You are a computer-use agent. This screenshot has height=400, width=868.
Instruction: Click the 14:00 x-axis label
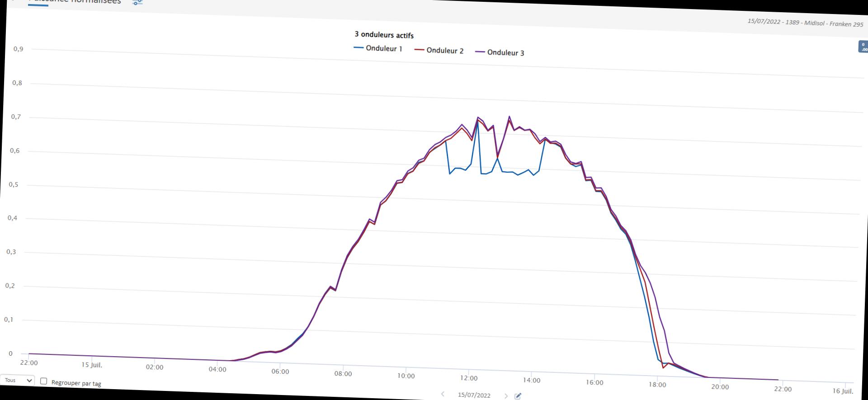click(x=532, y=380)
